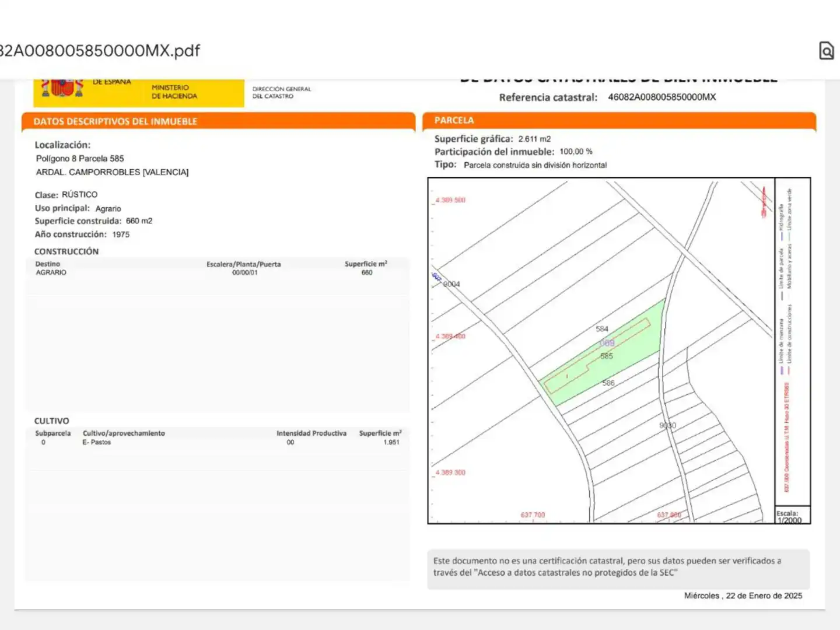Click the MINISTERIO DE HACIENDA yellow banner text
Image resolution: width=840 pixels, height=630 pixels.
174,92
